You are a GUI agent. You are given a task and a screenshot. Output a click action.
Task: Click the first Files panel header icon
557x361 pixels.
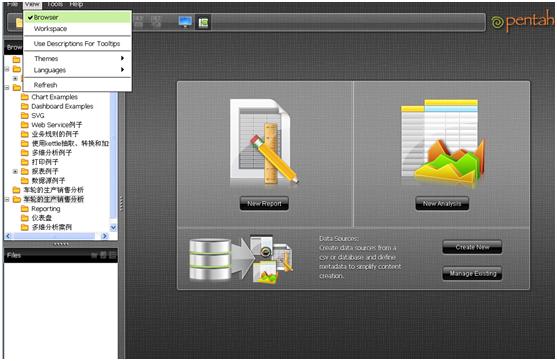(94, 255)
